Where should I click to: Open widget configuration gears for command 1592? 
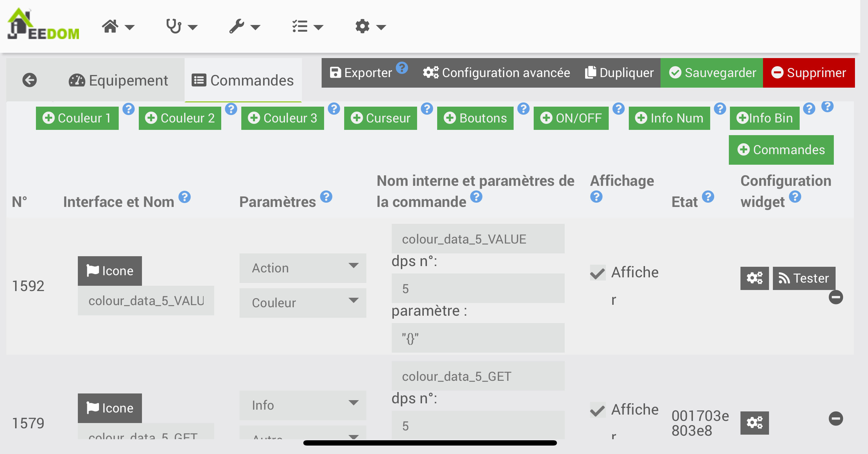(754, 278)
